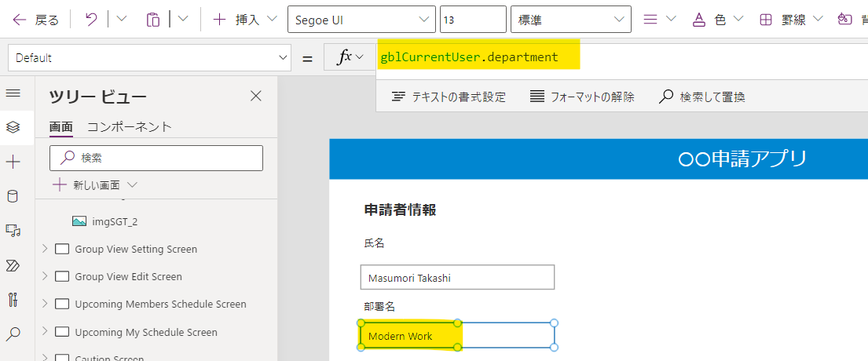This screenshot has width=868, height=361.
Task: Close the ツリー ビュー panel
Action: tap(256, 97)
